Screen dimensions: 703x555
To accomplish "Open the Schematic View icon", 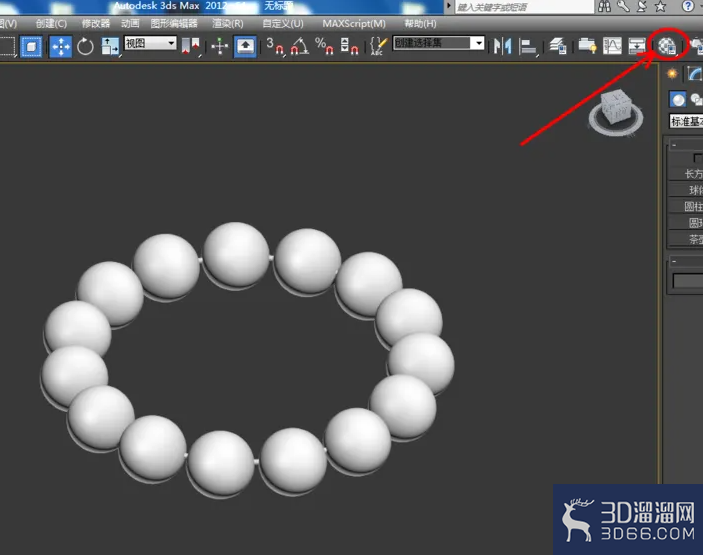I will point(637,46).
